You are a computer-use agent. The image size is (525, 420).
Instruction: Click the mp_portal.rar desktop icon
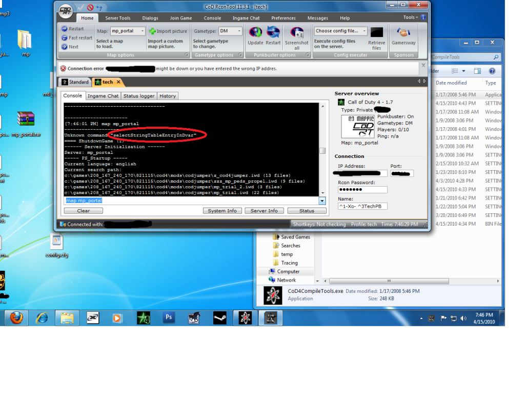point(26,124)
